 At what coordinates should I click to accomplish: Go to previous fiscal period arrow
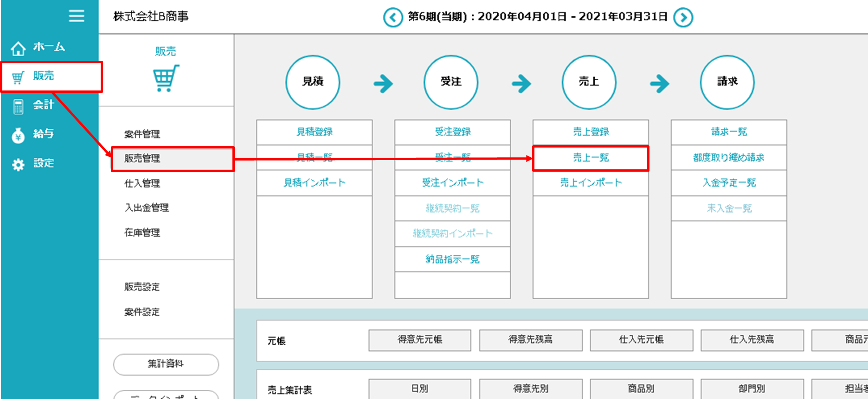392,18
